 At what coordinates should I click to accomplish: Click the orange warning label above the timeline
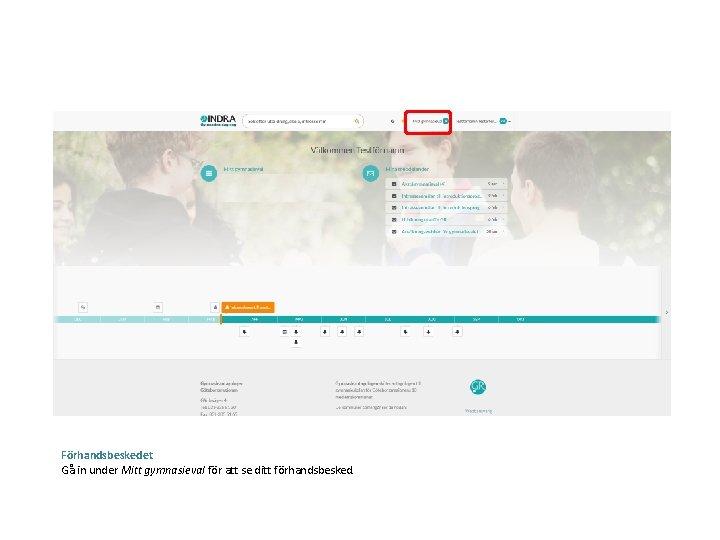(248, 307)
